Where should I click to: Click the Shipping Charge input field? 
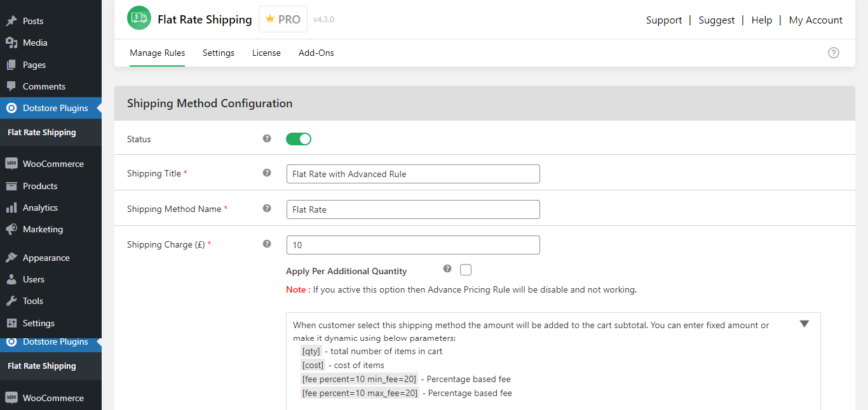coord(413,245)
